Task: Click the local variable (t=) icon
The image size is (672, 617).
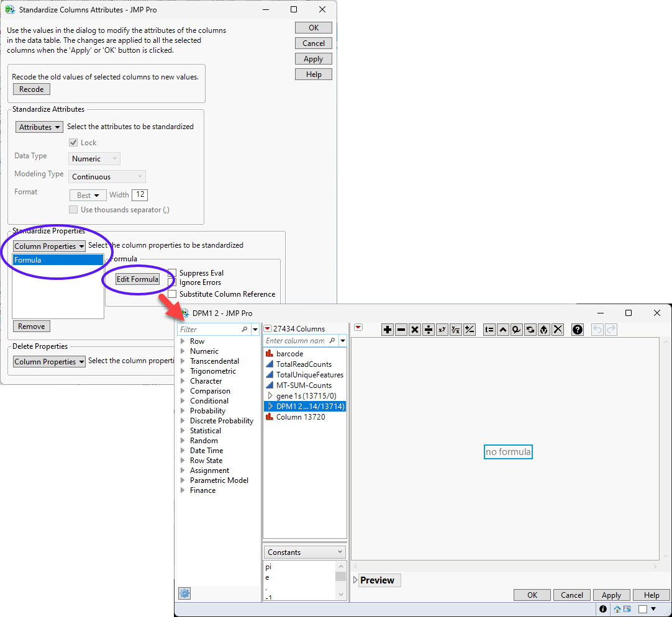Action: pyautogui.click(x=489, y=330)
